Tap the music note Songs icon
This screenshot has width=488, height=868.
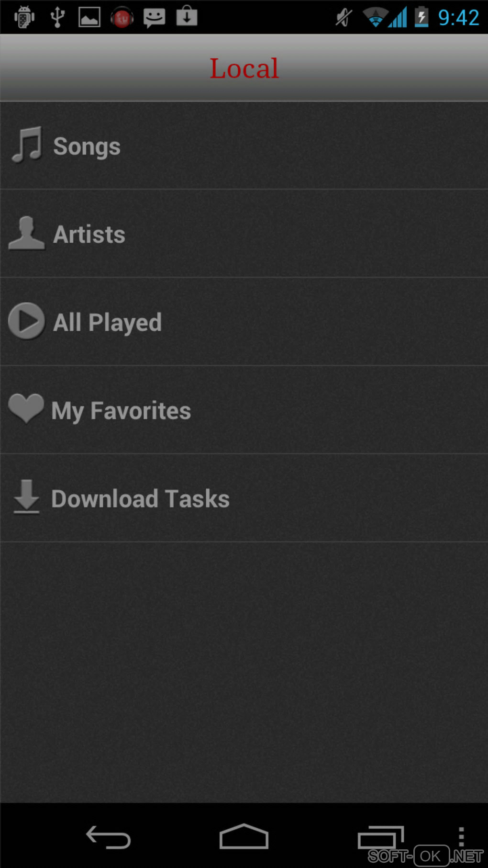point(27,145)
